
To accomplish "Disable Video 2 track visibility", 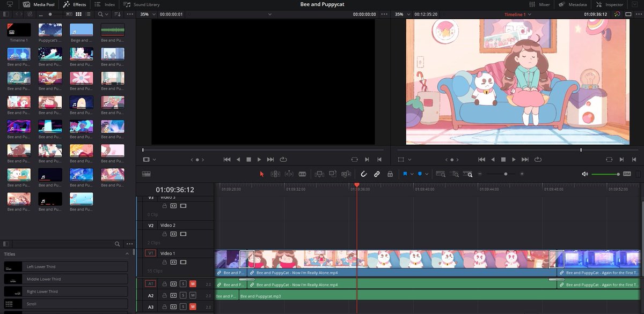I will [x=183, y=234].
